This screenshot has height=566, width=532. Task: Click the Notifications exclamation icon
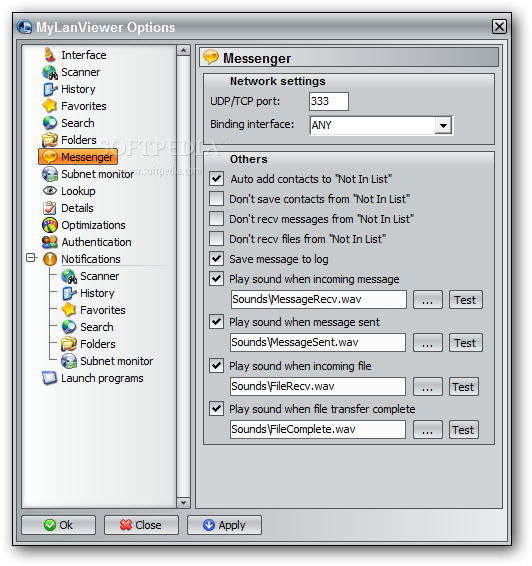point(50,259)
